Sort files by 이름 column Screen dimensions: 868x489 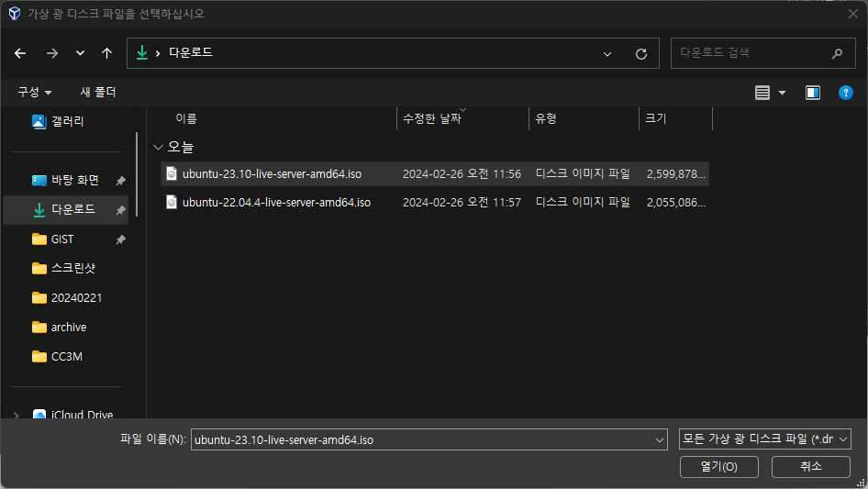[186, 118]
